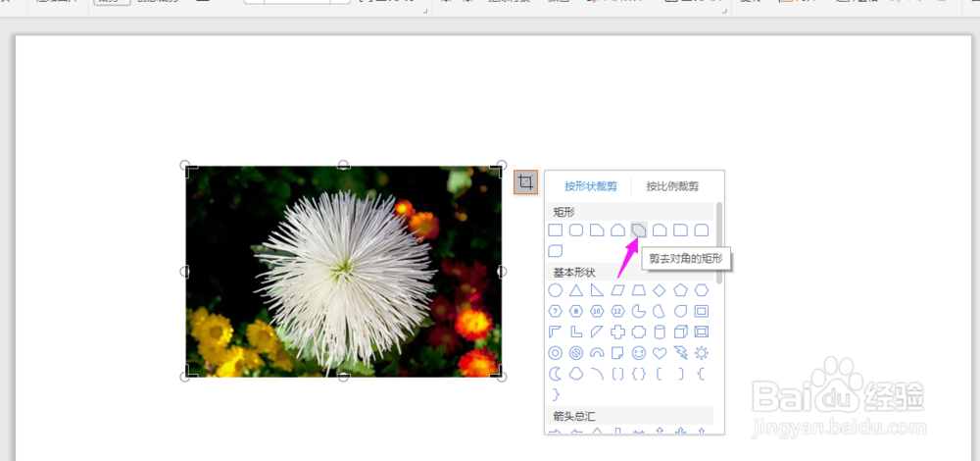Select the heart shape
Image resolution: width=980 pixels, height=461 pixels.
tap(660, 353)
